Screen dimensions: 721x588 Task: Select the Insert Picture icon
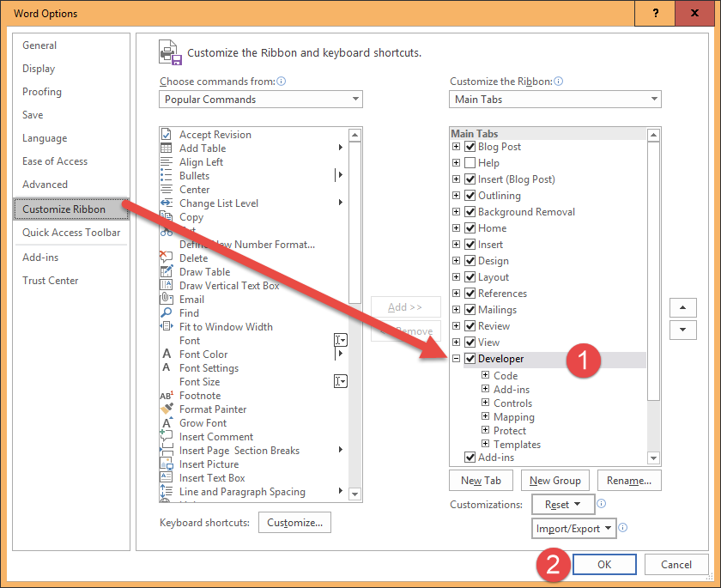click(x=166, y=464)
